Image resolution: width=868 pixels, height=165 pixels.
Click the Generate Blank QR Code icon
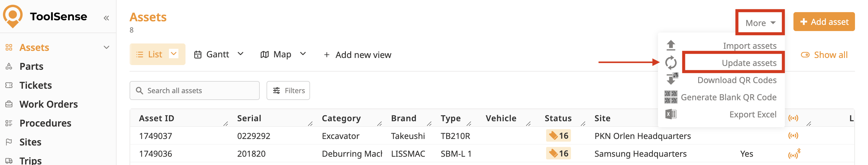tap(671, 97)
